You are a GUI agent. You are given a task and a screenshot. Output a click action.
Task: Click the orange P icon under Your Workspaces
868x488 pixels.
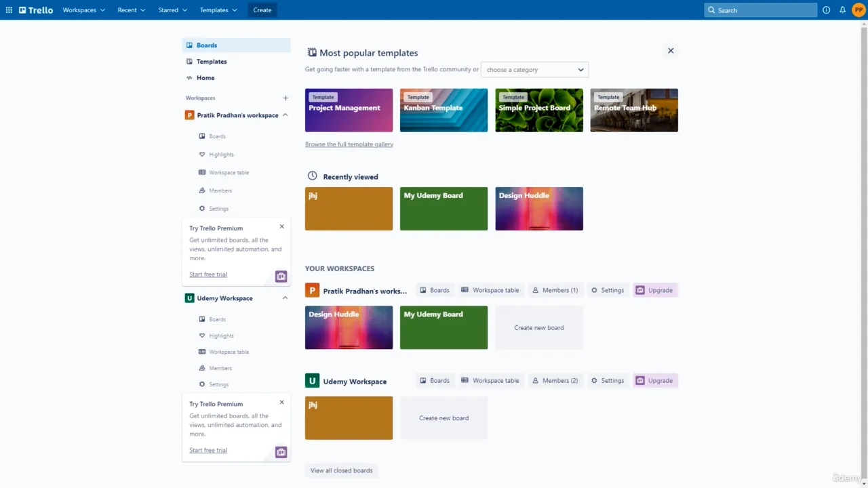pos(312,290)
